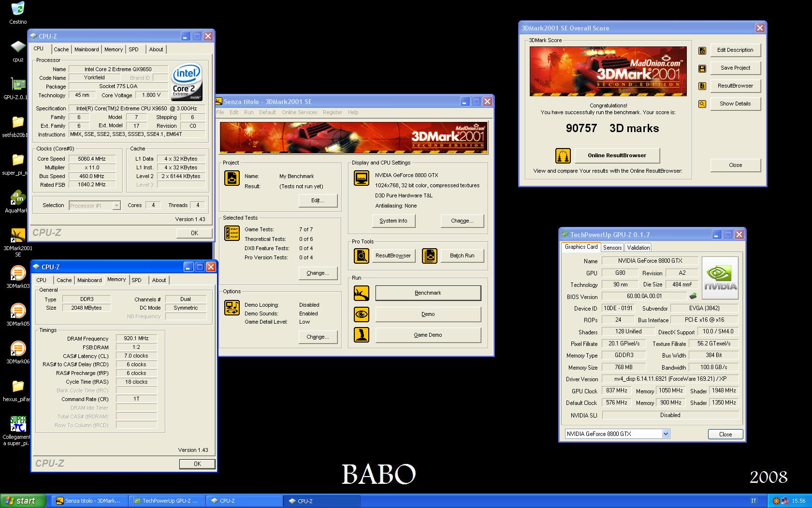The height and width of the screenshot is (508, 812).
Task: Click the System Info button
Action: (393, 221)
